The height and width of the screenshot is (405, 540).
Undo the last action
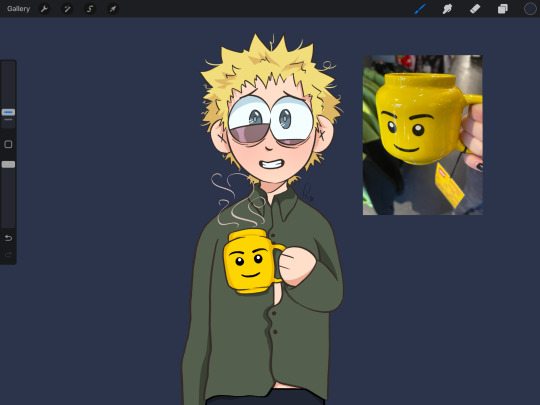(8, 238)
